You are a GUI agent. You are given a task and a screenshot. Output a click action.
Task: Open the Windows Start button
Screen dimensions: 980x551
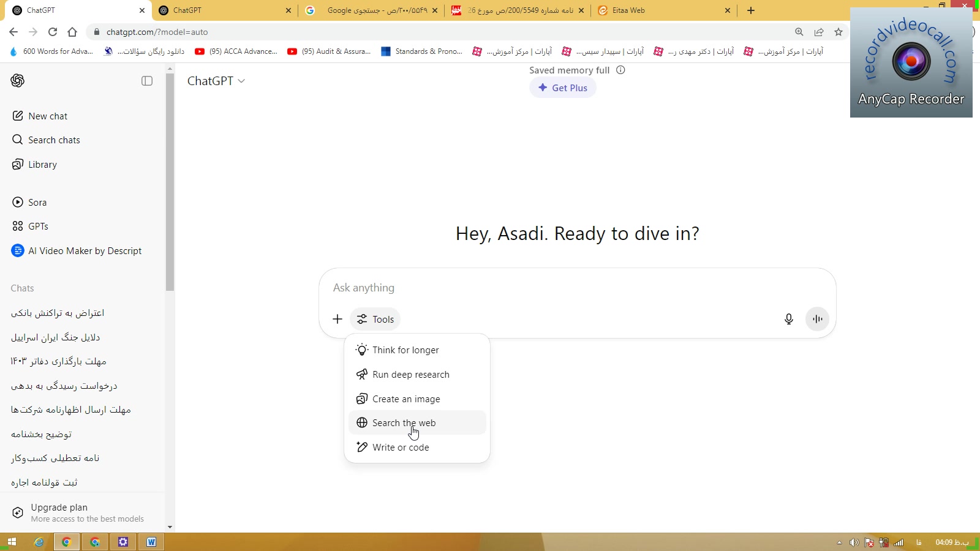[x=12, y=542]
